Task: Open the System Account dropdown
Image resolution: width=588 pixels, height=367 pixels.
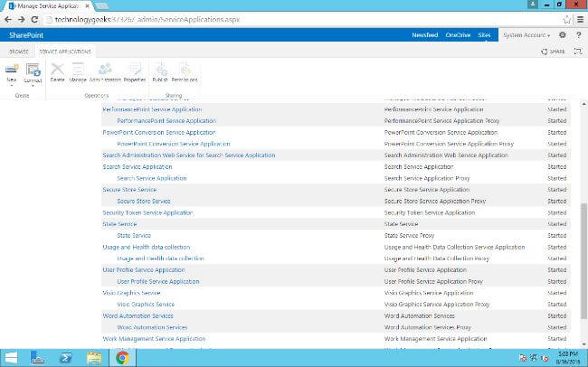Action: coord(526,35)
